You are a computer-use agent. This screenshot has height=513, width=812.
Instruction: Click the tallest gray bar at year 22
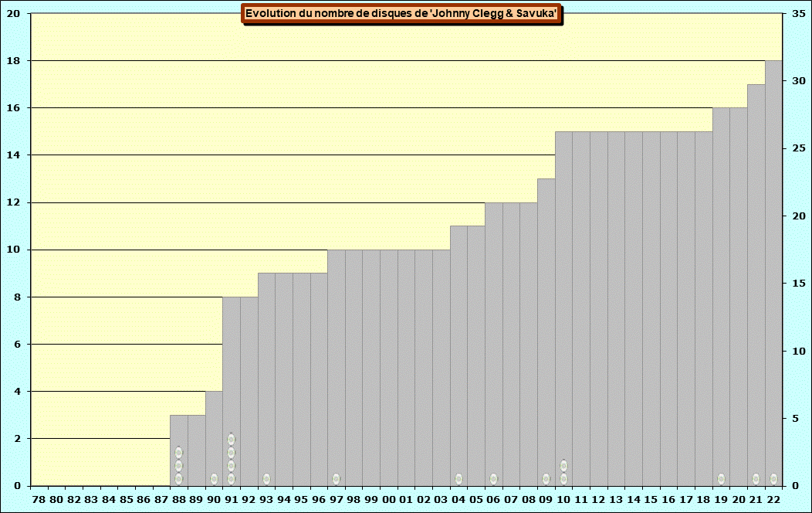tap(773, 270)
